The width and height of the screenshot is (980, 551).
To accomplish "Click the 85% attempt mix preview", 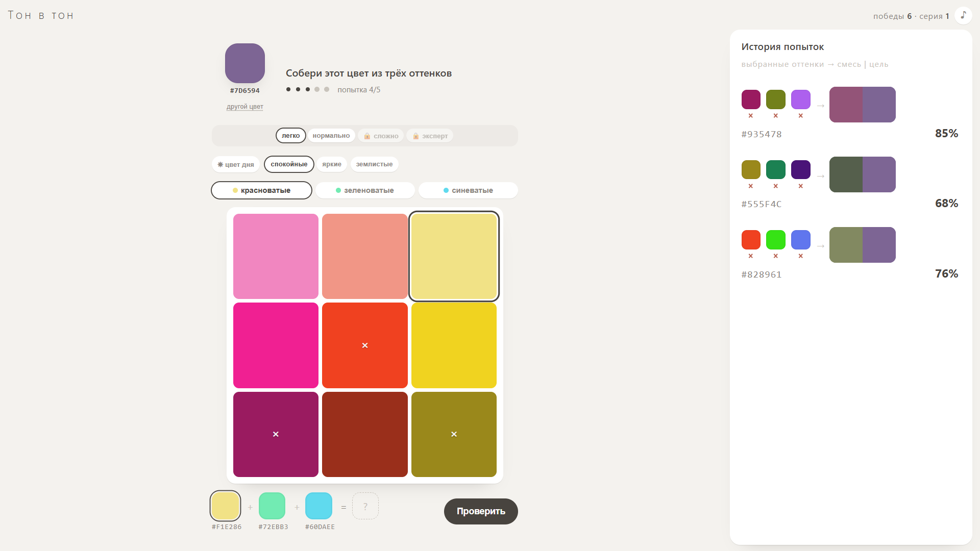I will 863,105.
